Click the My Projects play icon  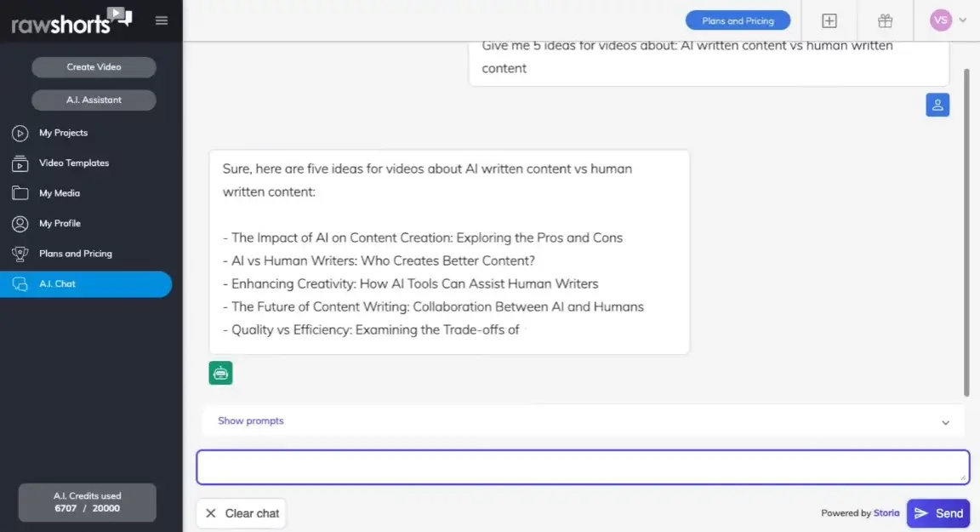20,133
